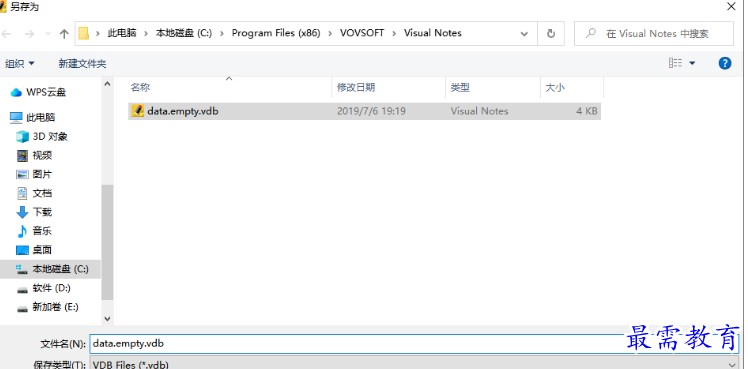Click 新建文件夹 button

pyautogui.click(x=82, y=63)
